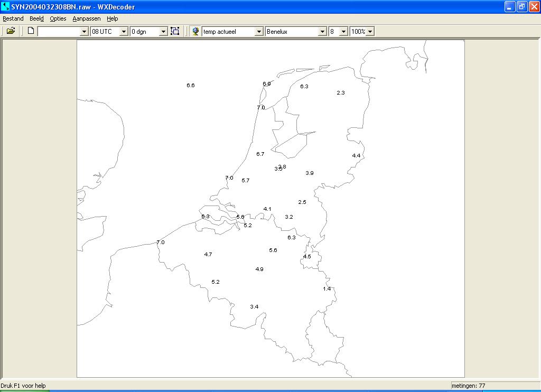Click the WXDecoder title bar app icon
541x392 pixels.
point(5,6)
